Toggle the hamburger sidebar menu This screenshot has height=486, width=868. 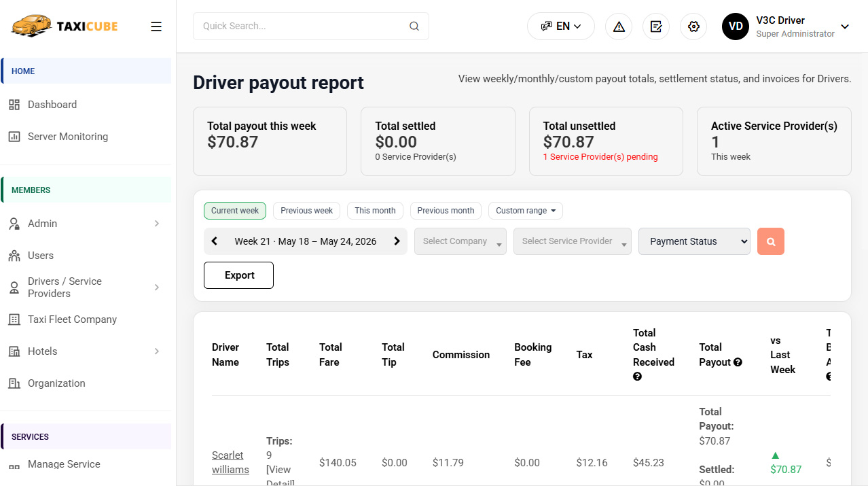coord(156,27)
